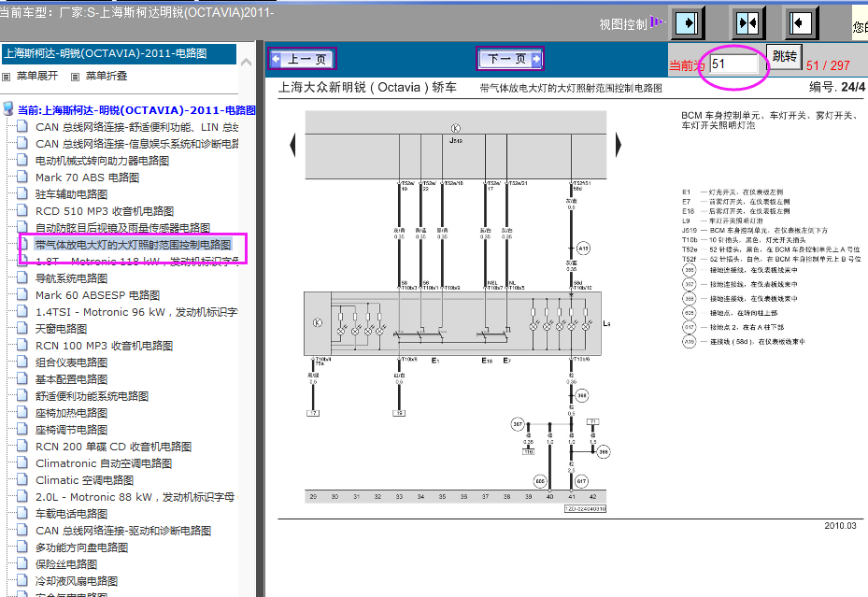Open 驻车辅助电路图
The width and height of the screenshot is (868, 597).
(71, 194)
